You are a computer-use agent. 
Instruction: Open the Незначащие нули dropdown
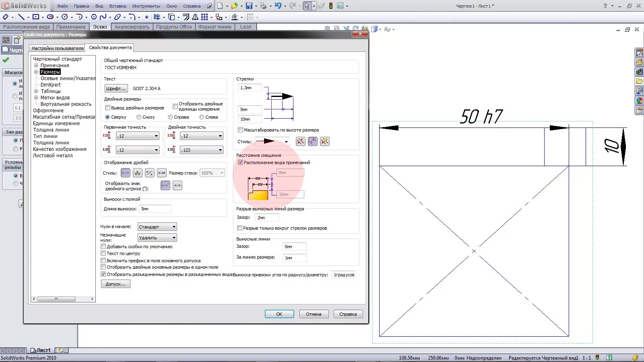(x=157, y=238)
